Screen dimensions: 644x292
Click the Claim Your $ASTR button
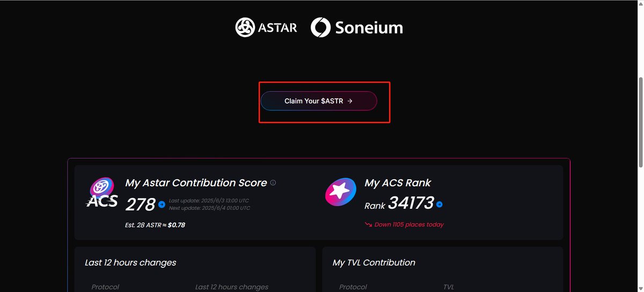pyautogui.click(x=319, y=101)
